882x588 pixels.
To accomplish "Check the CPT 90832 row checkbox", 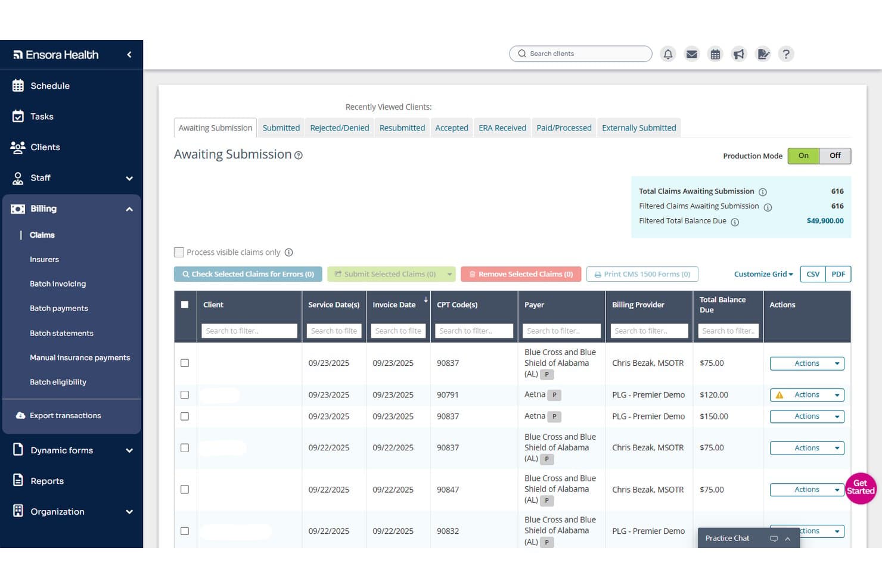I will pyautogui.click(x=185, y=531).
